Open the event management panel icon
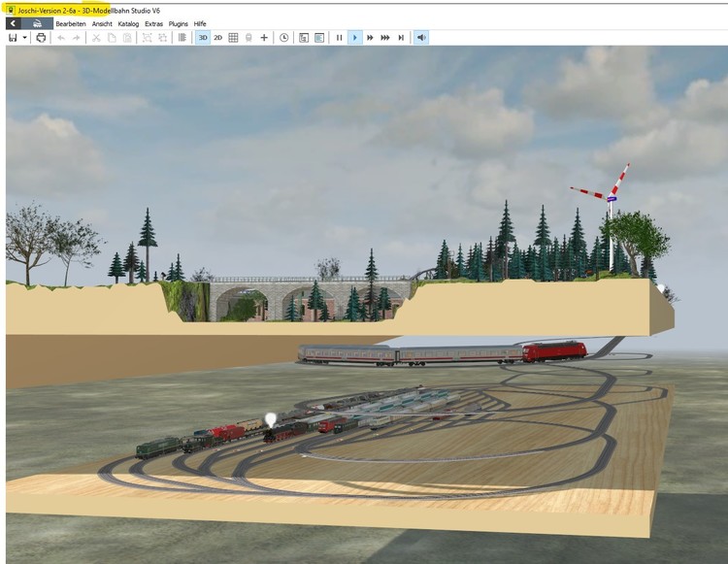This screenshot has width=728, height=564. coord(304,38)
